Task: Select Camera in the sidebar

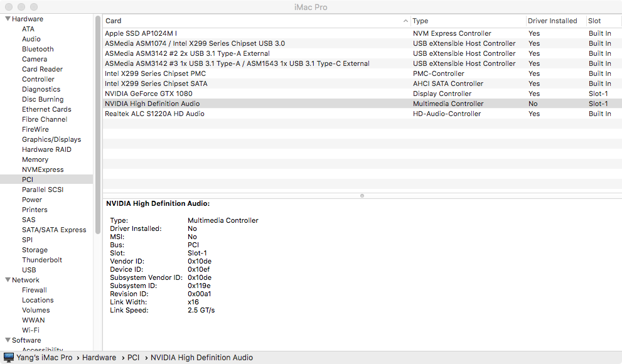Action: tap(35, 59)
